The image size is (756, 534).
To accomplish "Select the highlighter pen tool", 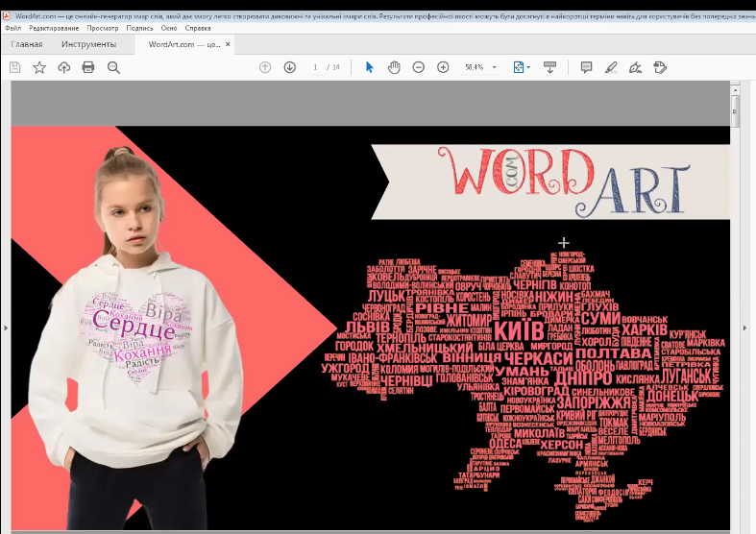I will pos(611,67).
